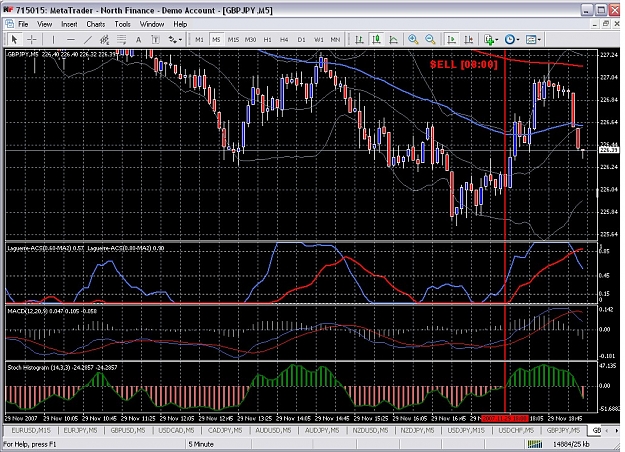Viewport: 625px width, 452px height.
Task: Click the MACD(12,20,9) indicator label
Action: pyautogui.click(x=52, y=311)
